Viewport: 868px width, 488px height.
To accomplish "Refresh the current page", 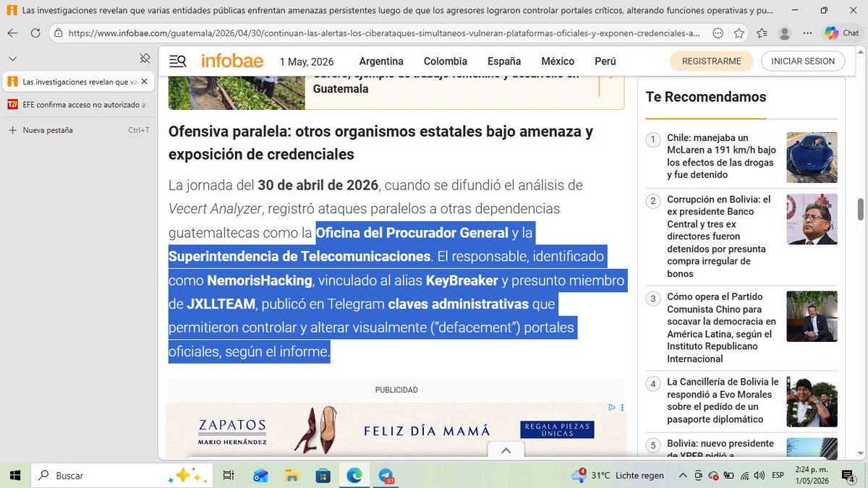I will (x=35, y=33).
